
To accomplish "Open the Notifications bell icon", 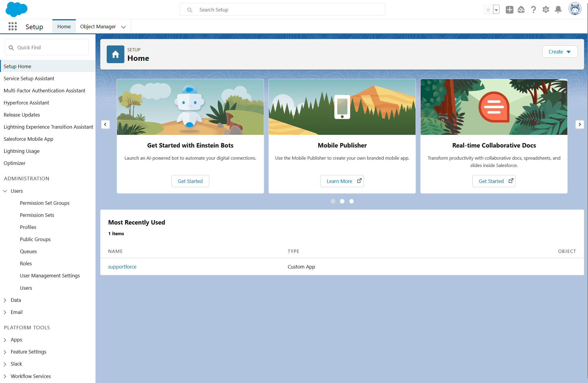I will click(x=558, y=10).
